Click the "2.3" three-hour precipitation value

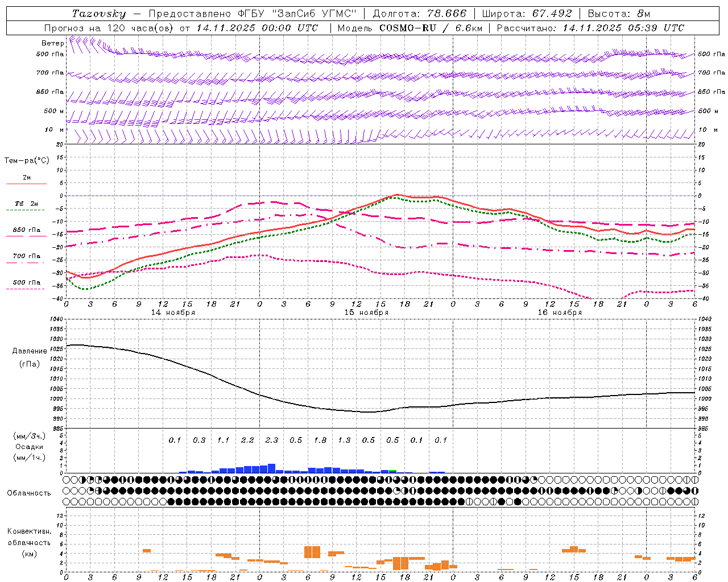click(272, 440)
